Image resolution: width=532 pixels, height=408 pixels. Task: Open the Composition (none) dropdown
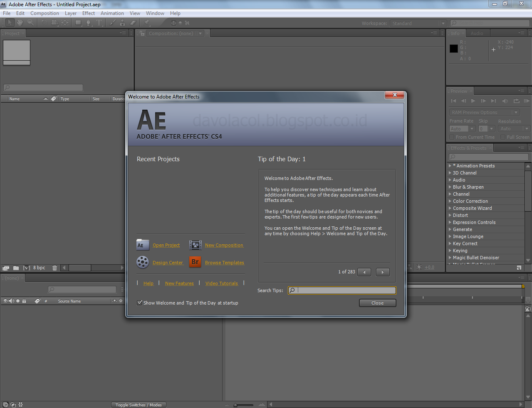(x=176, y=33)
